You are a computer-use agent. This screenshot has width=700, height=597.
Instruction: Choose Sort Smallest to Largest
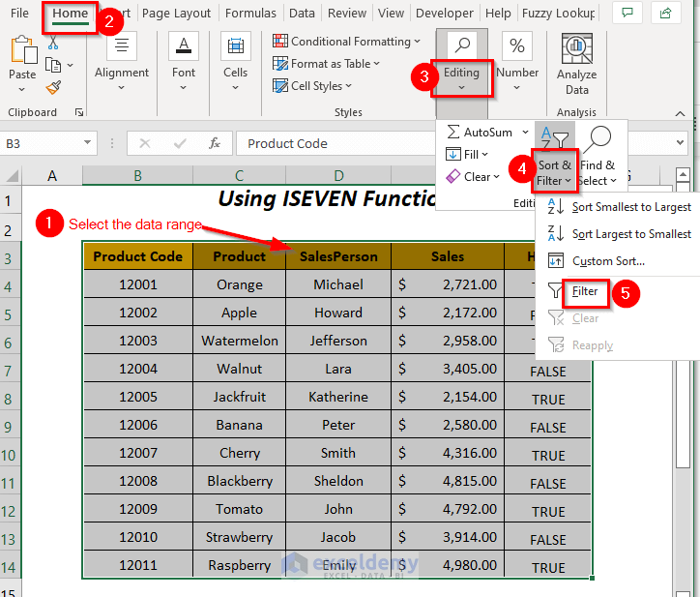pyautogui.click(x=618, y=207)
